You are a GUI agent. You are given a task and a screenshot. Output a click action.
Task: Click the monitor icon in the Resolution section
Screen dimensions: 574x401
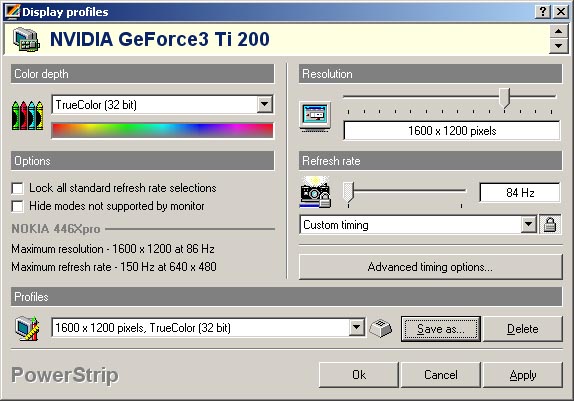click(315, 117)
